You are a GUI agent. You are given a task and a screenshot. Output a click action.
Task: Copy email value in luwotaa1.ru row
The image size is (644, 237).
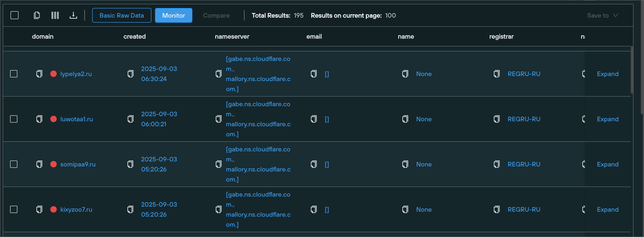point(314,119)
